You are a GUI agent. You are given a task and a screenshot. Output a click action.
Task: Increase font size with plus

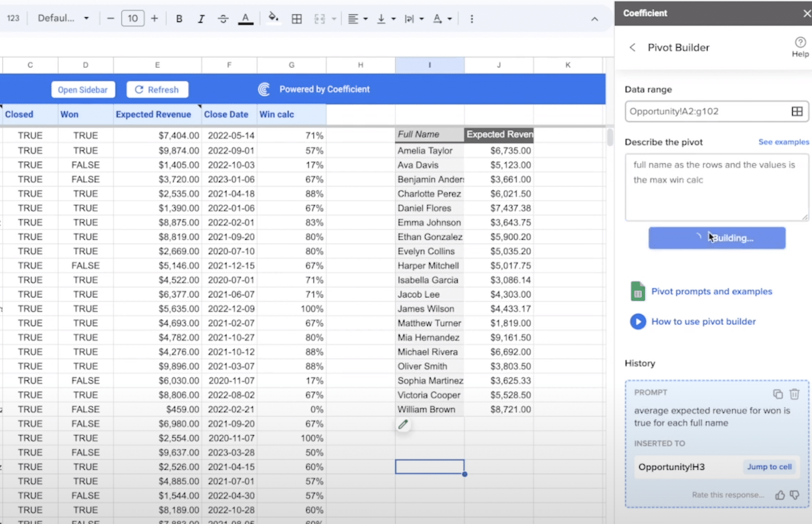click(154, 19)
